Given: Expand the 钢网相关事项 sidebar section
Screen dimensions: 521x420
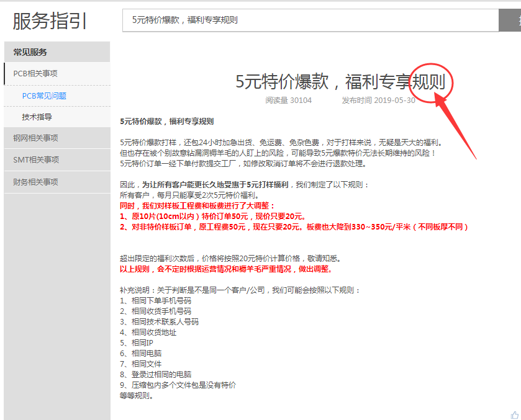Looking at the screenshot, I should 57,138.
